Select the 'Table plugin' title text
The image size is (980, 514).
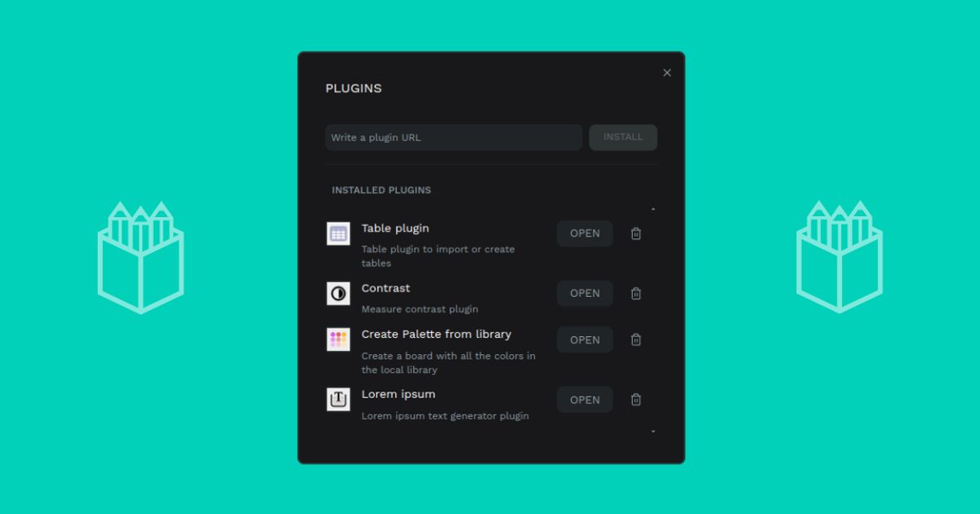pyautogui.click(x=395, y=228)
